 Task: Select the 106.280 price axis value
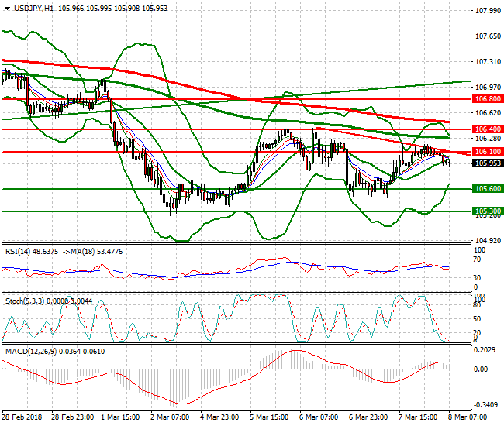(x=488, y=139)
